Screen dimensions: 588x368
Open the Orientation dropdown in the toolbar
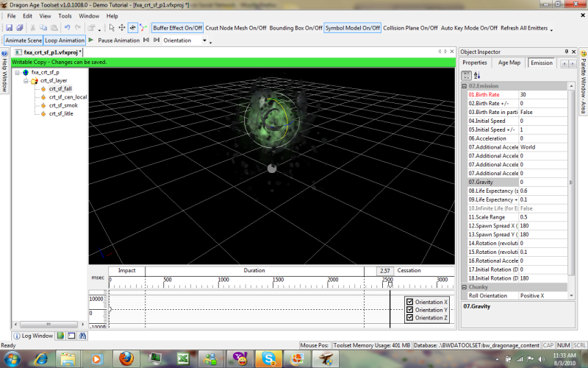(204, 40)
